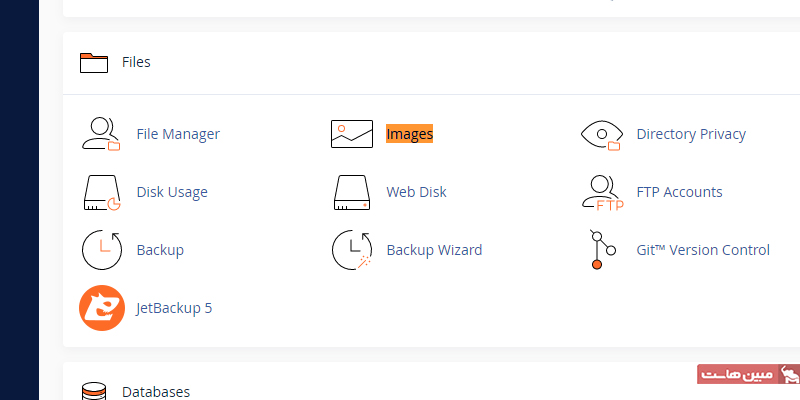
Task: Open the FTP Accounts icon
Action: tap(601, 192)
